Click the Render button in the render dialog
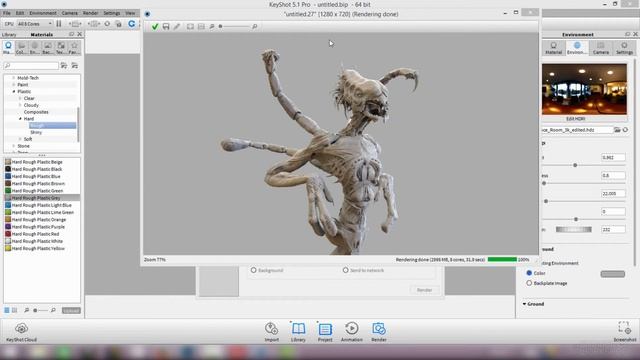 click(x=424, y=290)
